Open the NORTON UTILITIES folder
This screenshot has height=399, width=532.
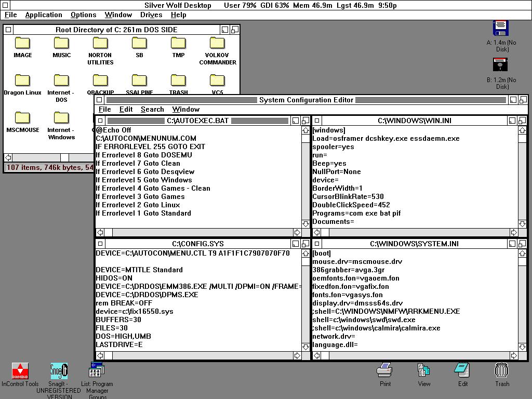100,43
